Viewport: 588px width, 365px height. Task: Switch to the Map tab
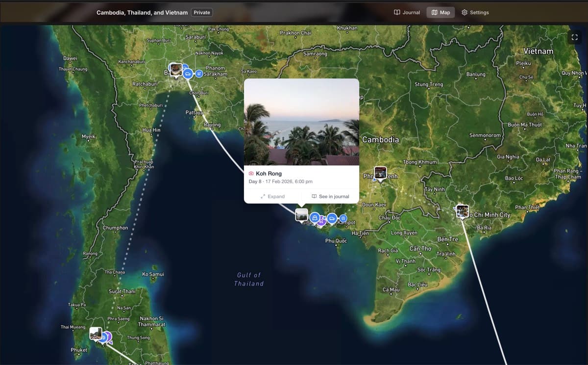[441, 12]
